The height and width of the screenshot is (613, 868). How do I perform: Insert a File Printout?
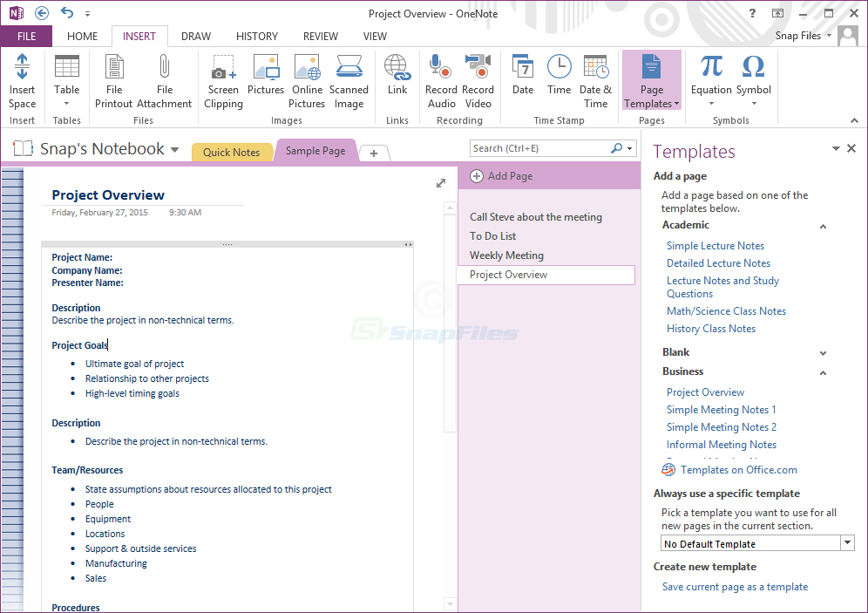point(114,81)
